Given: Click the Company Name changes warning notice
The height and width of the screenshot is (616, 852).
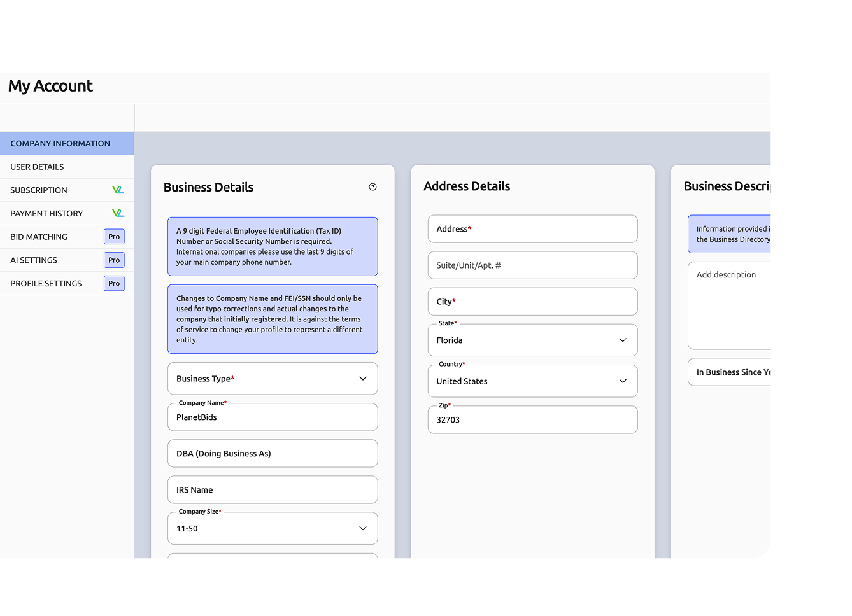Looking at the screenshot, I should (x=273, y=319).
